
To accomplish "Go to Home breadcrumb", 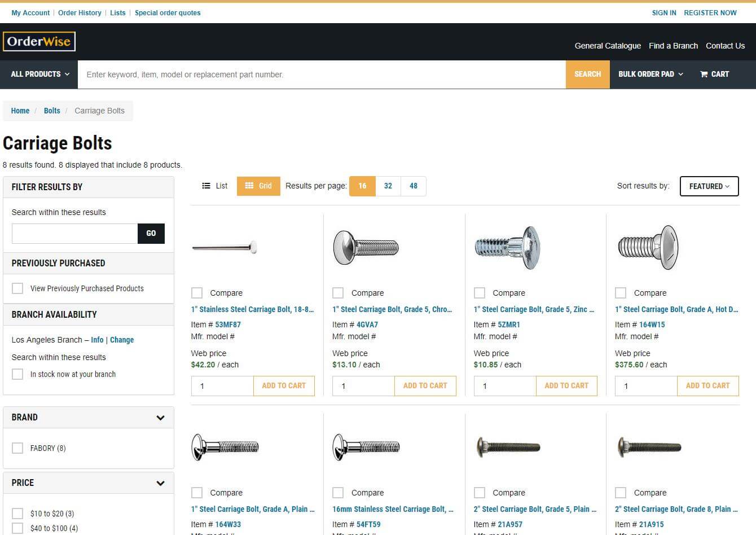I will (x=20, y=111).
